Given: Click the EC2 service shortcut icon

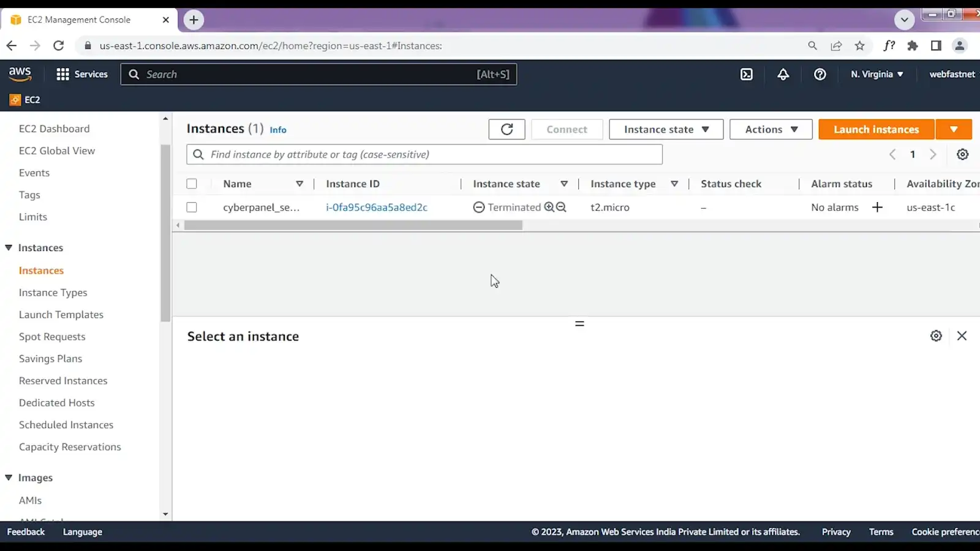Looking at the screenshot, I should [15, 100].
